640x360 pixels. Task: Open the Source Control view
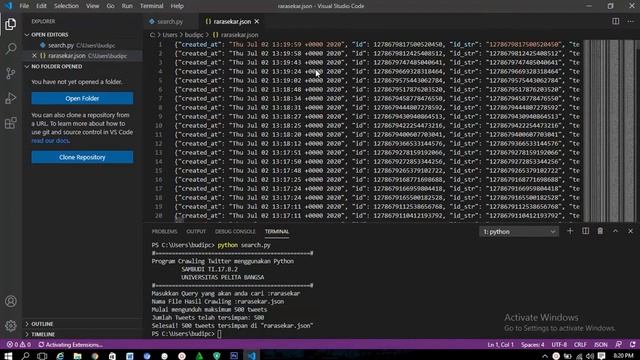[11, 73]
